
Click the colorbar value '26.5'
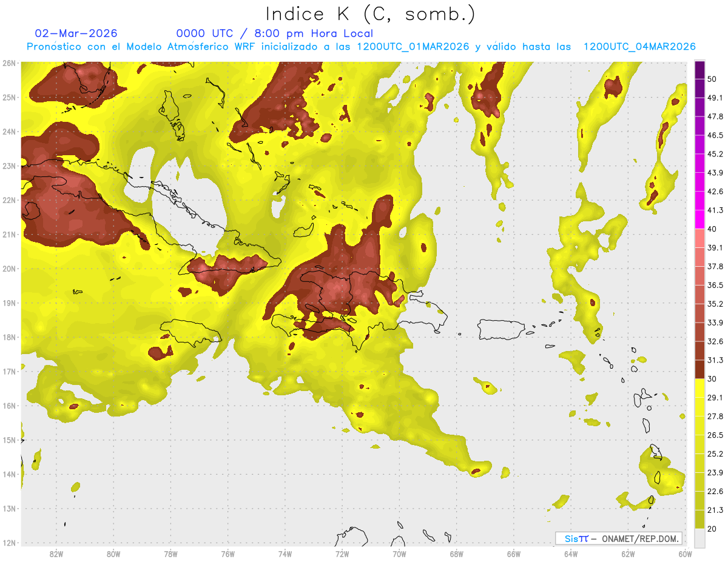715,435
